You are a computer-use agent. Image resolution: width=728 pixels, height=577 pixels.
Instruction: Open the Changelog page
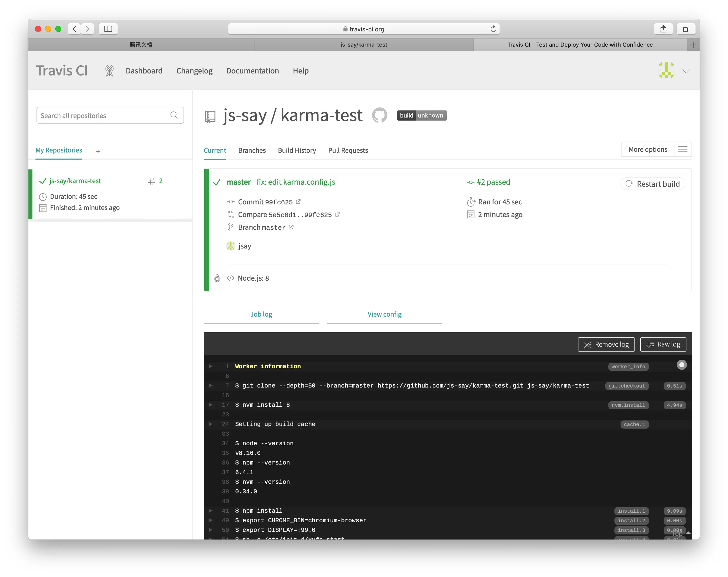click(194, 71)
